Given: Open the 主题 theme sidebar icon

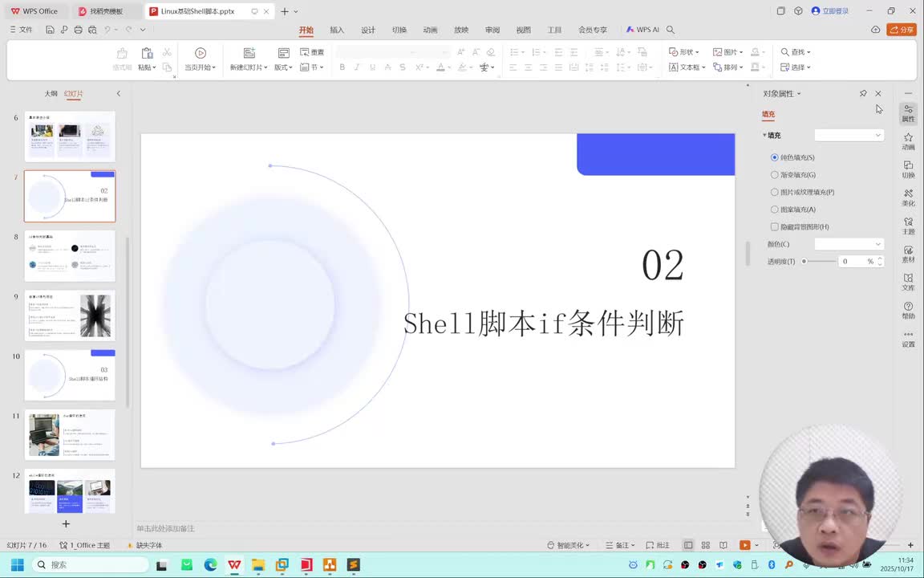Looking at the screenshot, I should pyautogui.click(x=908, y=226).
